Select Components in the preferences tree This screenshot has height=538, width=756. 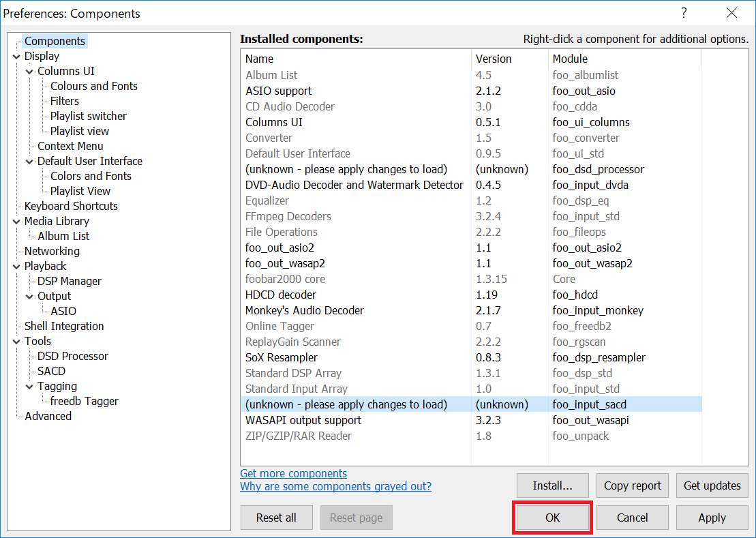tap(55, 41)
